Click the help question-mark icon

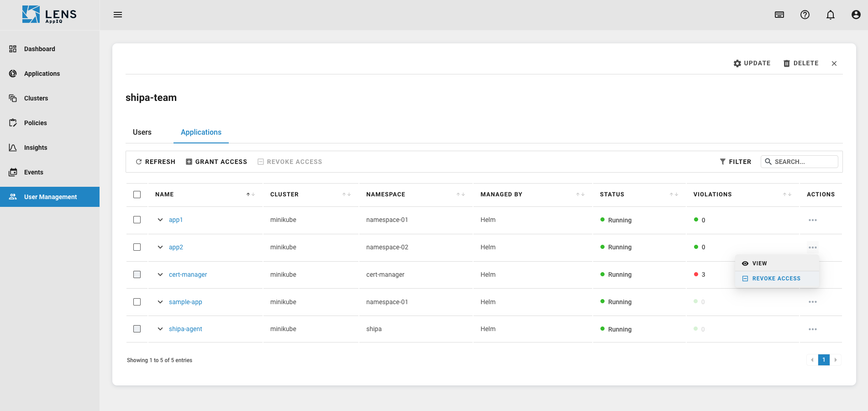[805, 15]
